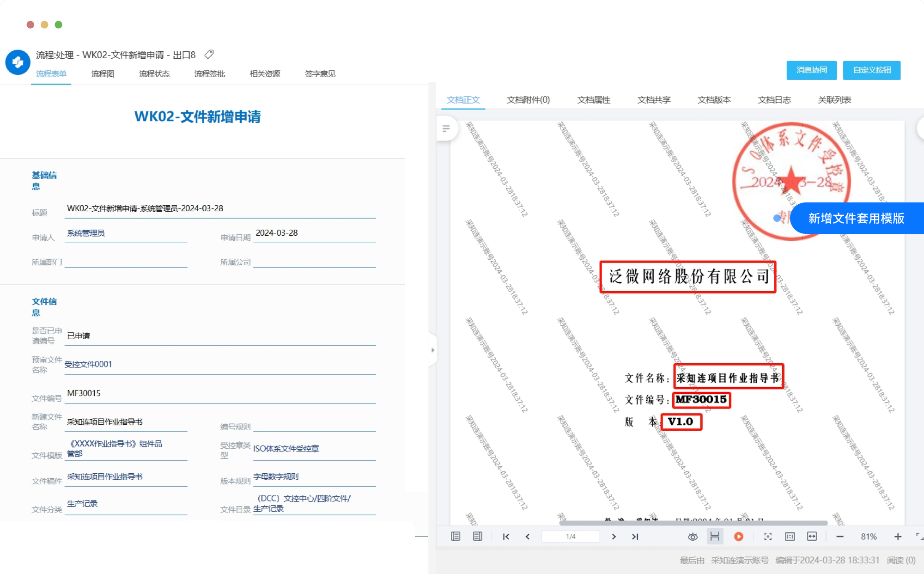Toggle eye protection mode icon

693,537
